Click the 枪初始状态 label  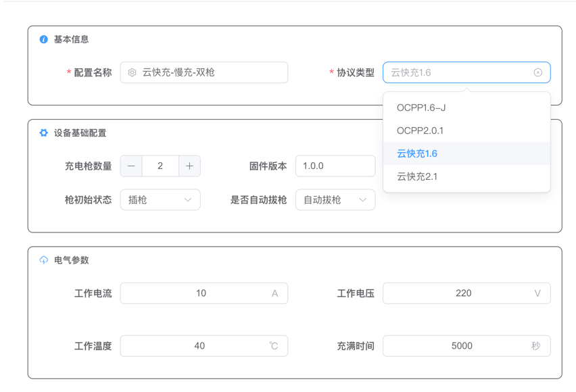88,200
